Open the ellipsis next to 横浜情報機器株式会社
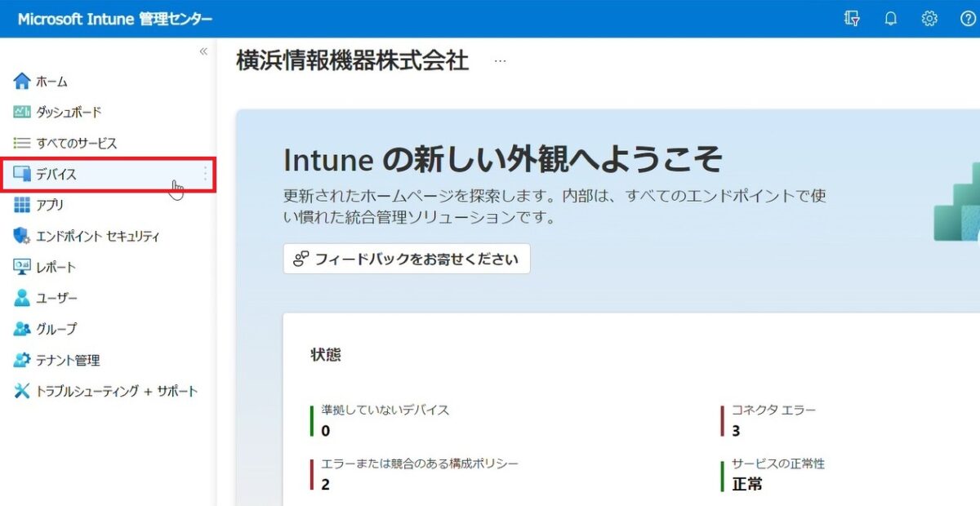Image resolution: width=980 pixels, height=506 pixels. 500,60
